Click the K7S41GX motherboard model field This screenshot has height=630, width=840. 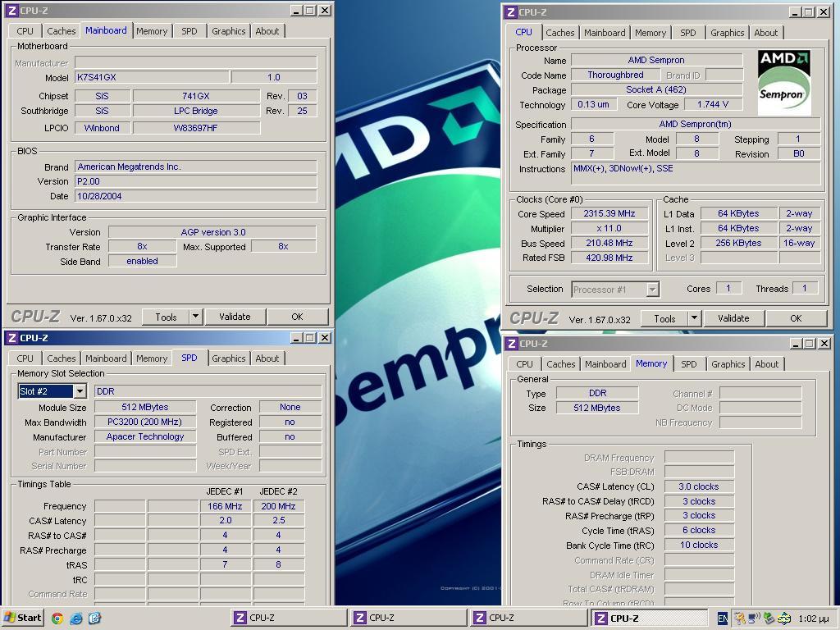[x=151, y=77]
